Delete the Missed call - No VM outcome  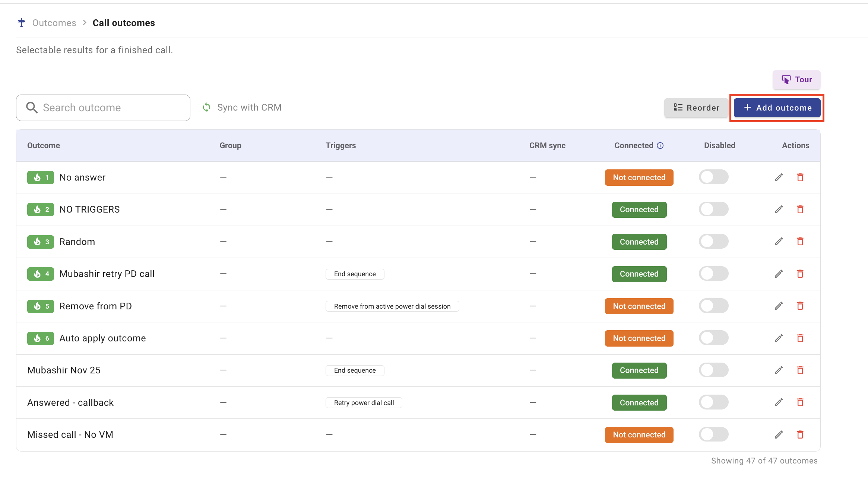[800, 435]
